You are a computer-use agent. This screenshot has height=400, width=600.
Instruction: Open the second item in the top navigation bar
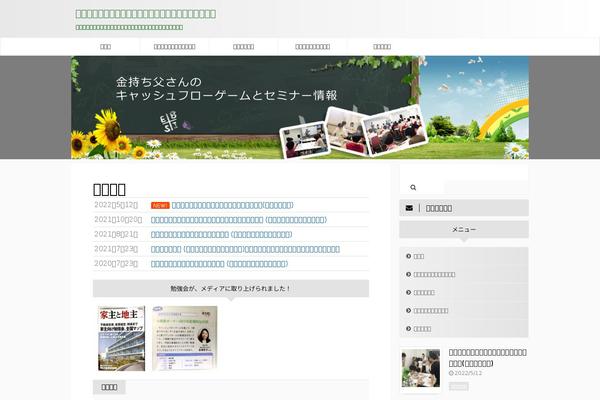tap(174, 47)
